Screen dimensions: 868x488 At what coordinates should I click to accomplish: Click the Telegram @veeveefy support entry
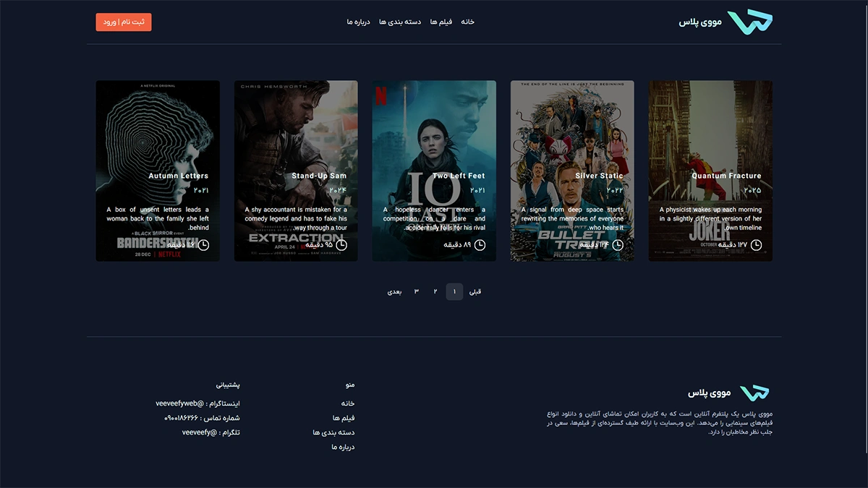tap(210, 432)
